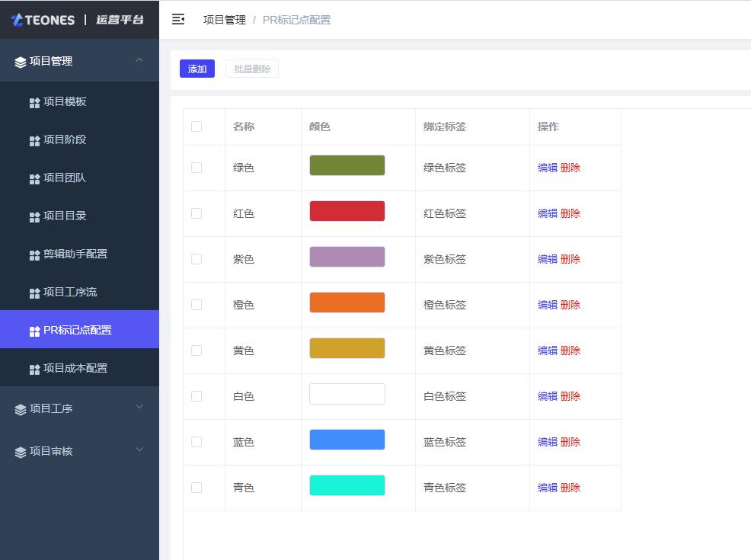751x560 pixels.
Task: Click the sidebar collapse hamburger icon
Action: click(178, 20)
